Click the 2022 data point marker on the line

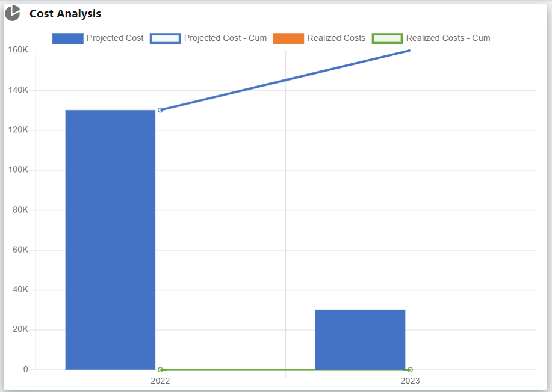coord(160,109)
